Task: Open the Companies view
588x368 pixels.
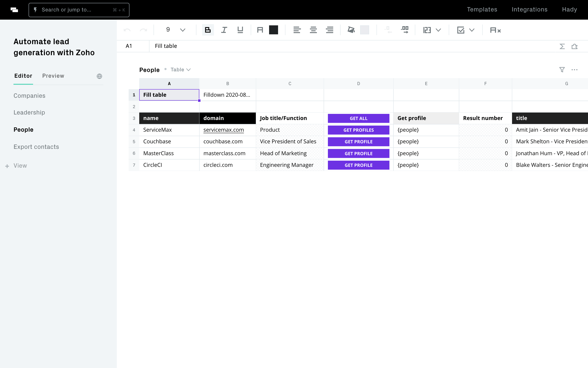Action: tap(29, 96)
